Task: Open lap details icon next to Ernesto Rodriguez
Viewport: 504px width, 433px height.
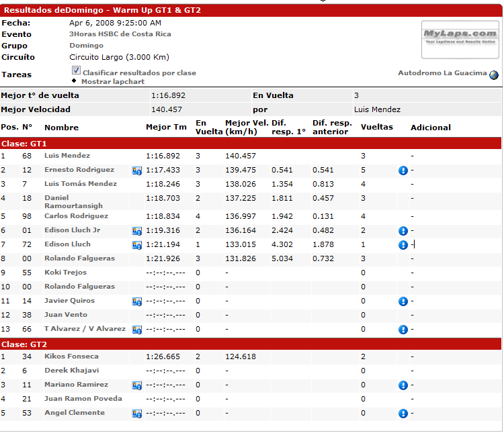Action: pos(136,171)
